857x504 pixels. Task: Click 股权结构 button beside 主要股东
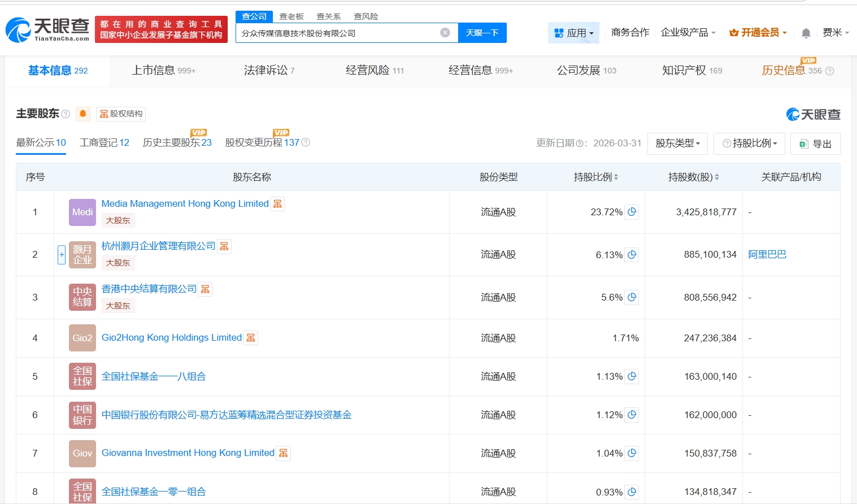(x=121, y=114)
